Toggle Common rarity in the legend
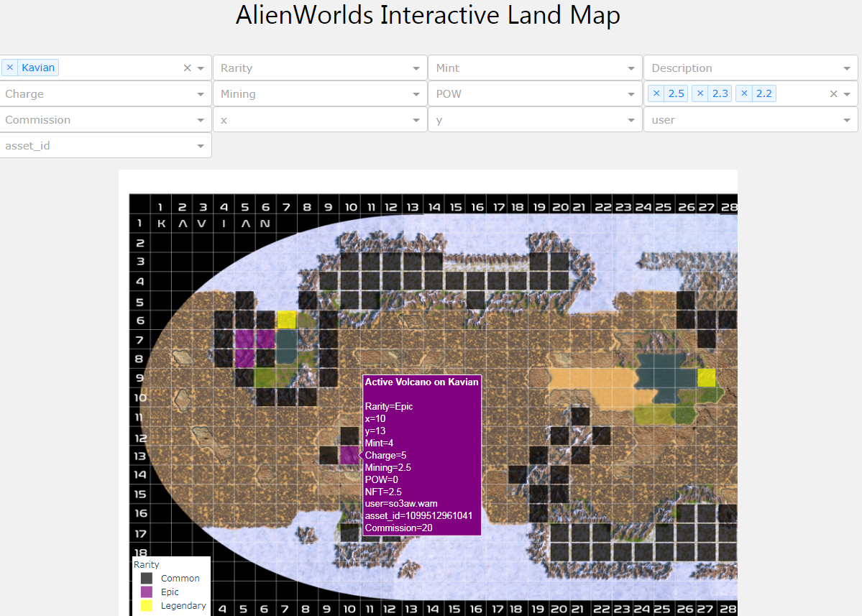 170,578
